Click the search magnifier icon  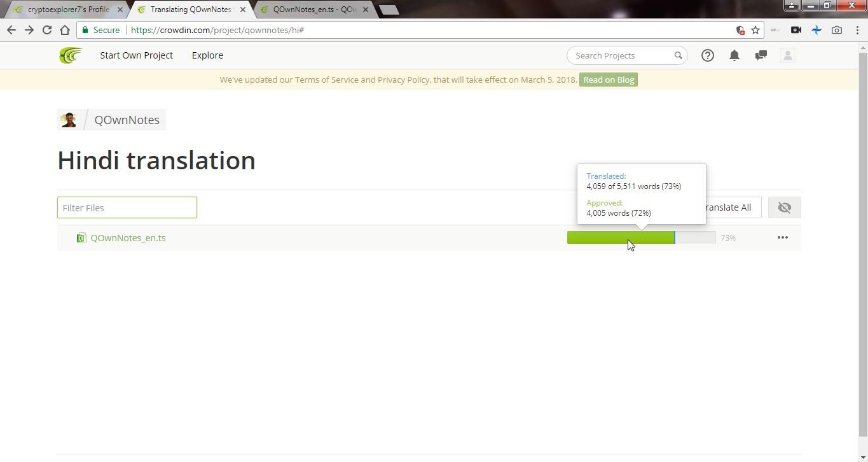(x=678, y=55)
